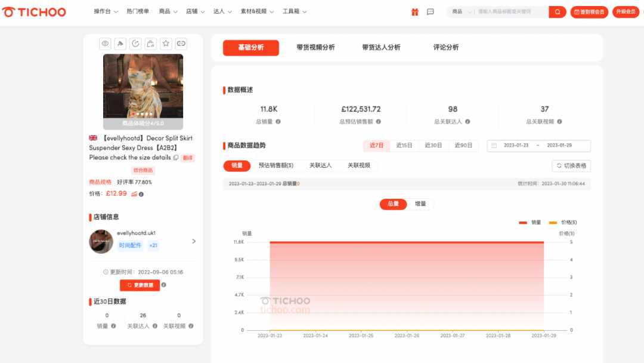Select the 销量 metric pill
This screenshot has height=363, width=644.
[237, 165]
